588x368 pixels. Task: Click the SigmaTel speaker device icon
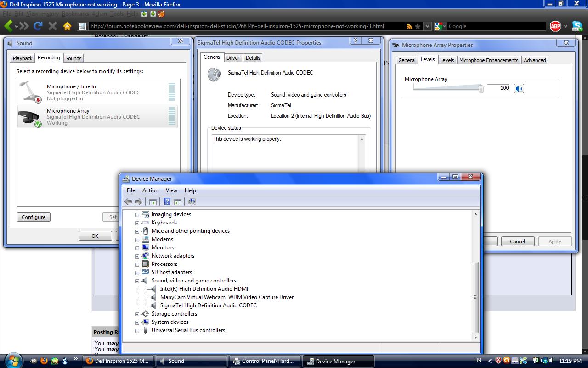click(214, 75)
